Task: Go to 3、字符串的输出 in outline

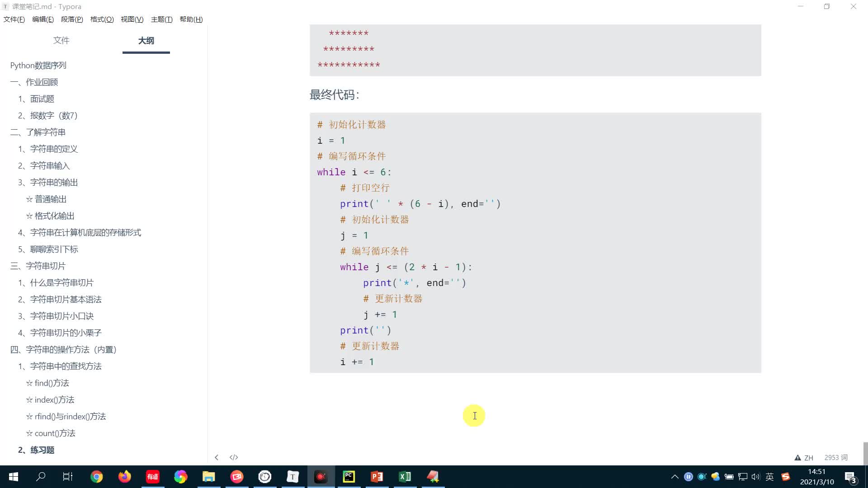Action: click(48, 183)
